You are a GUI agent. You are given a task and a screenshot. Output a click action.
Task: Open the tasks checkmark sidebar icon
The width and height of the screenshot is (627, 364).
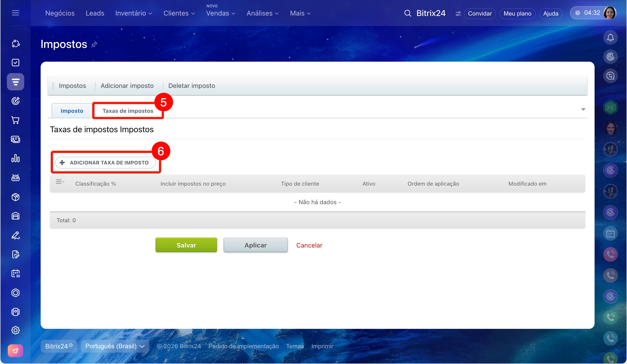point(16,62)
